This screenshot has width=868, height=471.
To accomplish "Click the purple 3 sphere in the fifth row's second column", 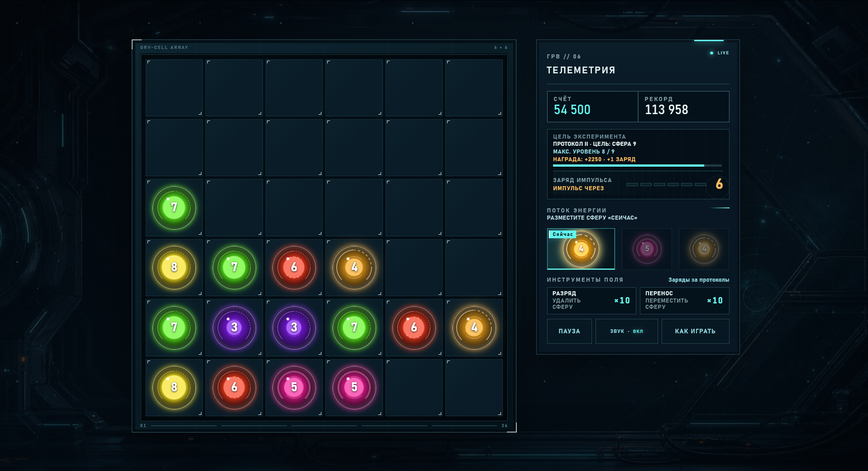I will click(x=234, y=327).
